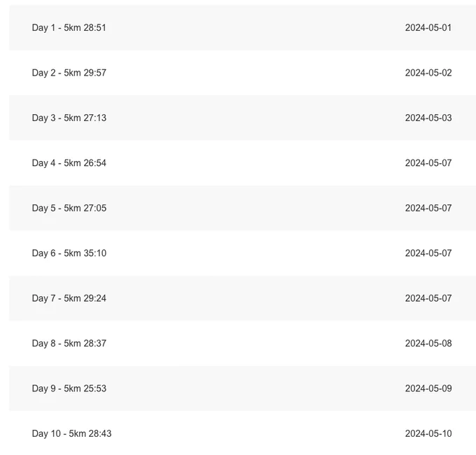The width and height of the screenshot is (476, 455).
Task: Open the Day 6 - 5km 35:10 entry
Action: [243, 253]
